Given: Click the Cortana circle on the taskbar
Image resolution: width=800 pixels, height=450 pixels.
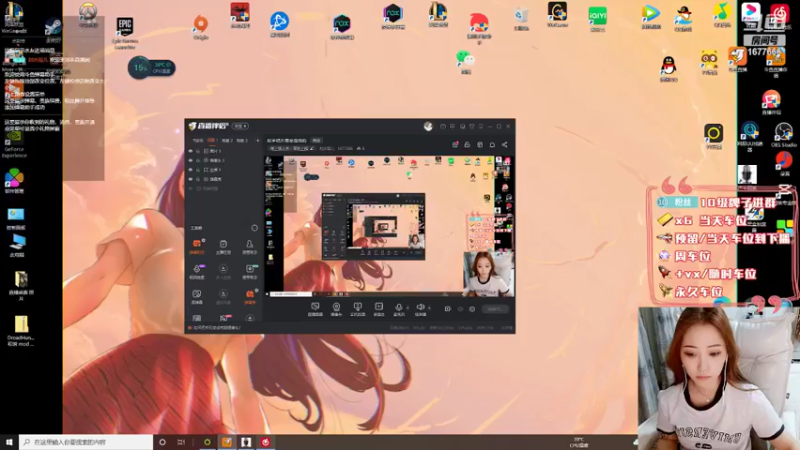Looking at the screenshot, I should point(162,442).
